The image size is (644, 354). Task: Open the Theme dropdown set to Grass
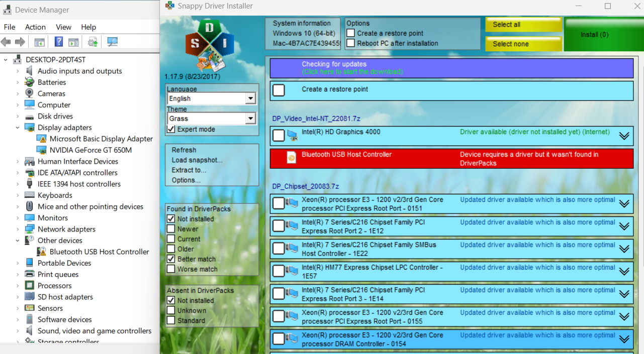tap(212, 119)
